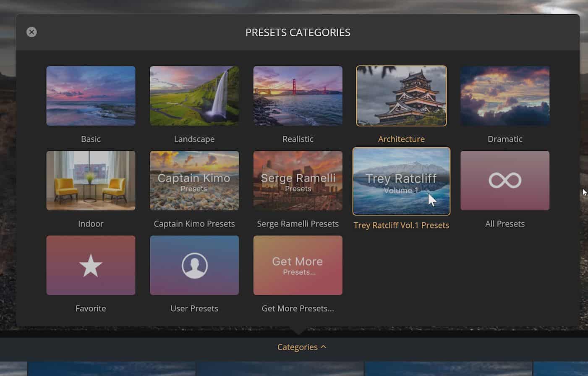The image size is (588, 376).
Task: Select the Landscape waterfall thumbnail
Action: 194,96
